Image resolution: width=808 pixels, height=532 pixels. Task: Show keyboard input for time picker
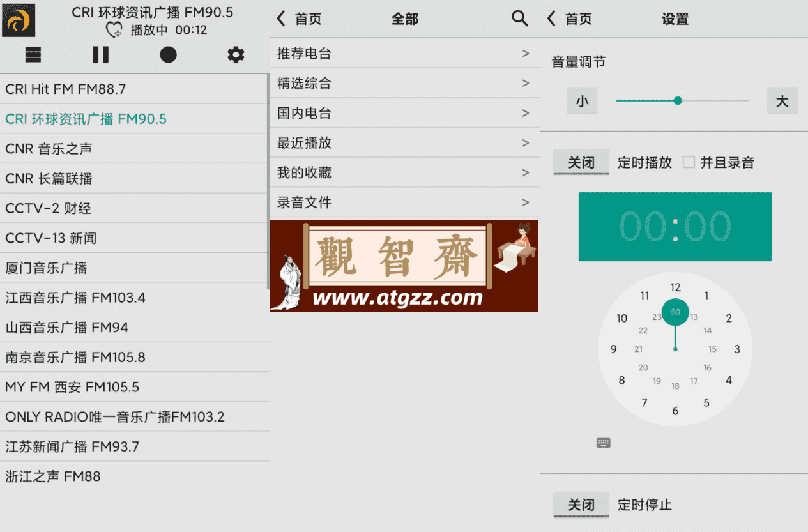point(604,443)
